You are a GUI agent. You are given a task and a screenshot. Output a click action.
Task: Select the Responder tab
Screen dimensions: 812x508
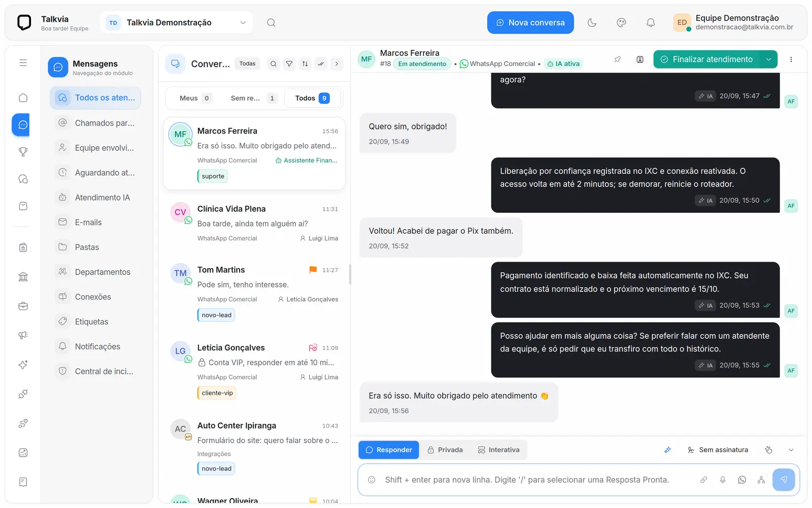tap(389, 450)
